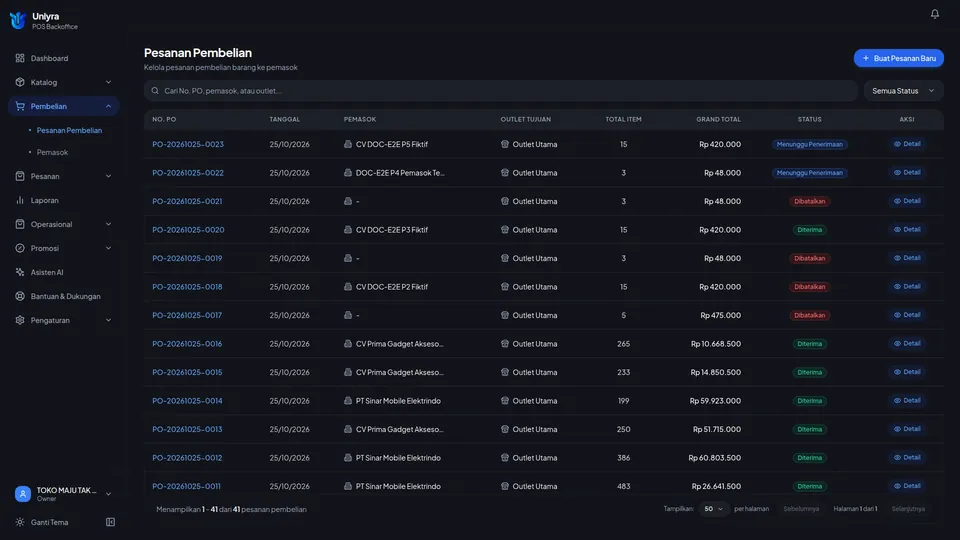960x540 pixels.
Task: View Detail for PO-20261025-0015
Action: tap(907, 372)
